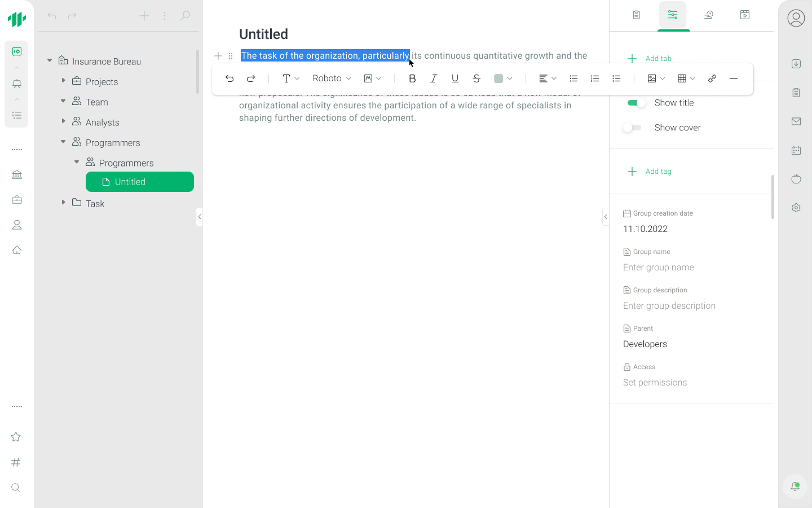This screenshot has width=812, height=508.
Task: Apply strikethrough to selected text
Action: tap(476, 78)
